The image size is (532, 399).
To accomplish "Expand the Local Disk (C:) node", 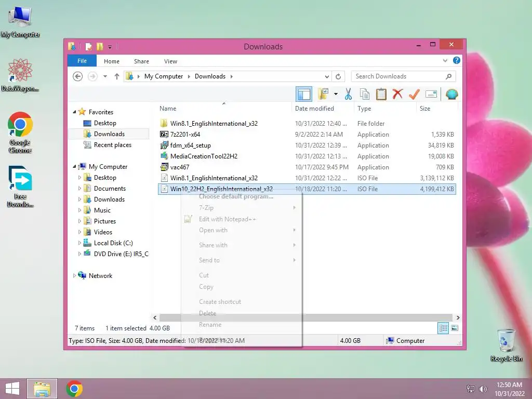I will click(x=79, y=243).
